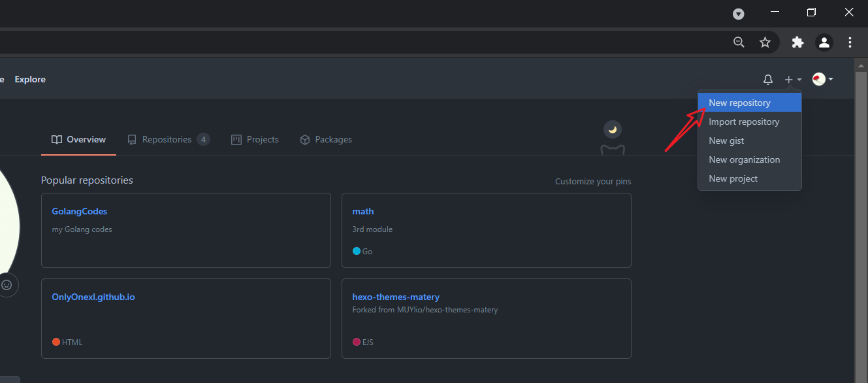Click the tab search dropdown arrow
868x383 pixels.
click(x=739, y=14)
